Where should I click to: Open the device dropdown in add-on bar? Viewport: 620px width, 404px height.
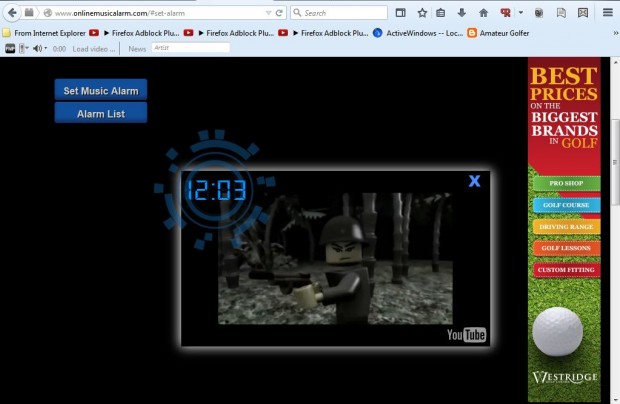(24, 49)
